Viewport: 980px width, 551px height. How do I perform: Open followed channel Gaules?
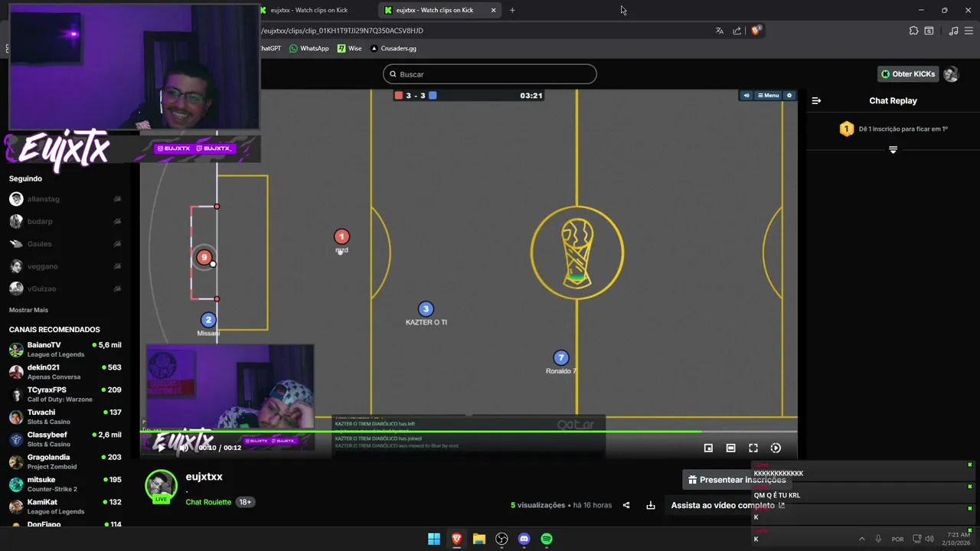[65, 243]
